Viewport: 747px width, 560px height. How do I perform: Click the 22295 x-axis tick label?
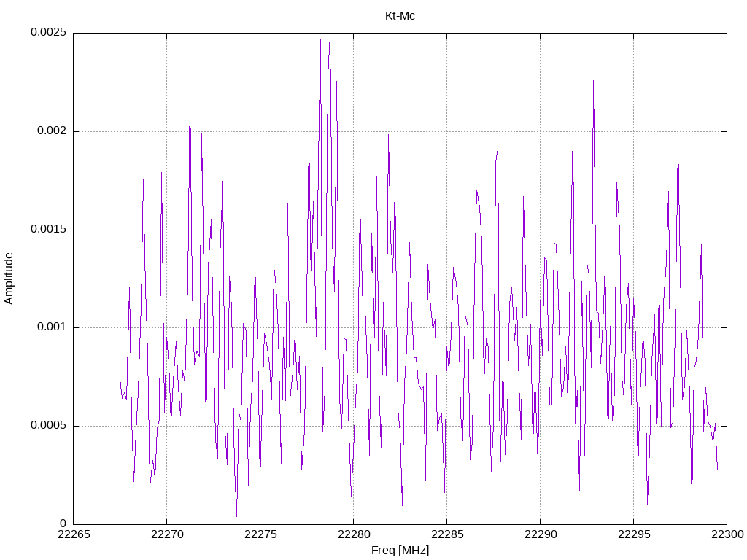pos(634,534)
